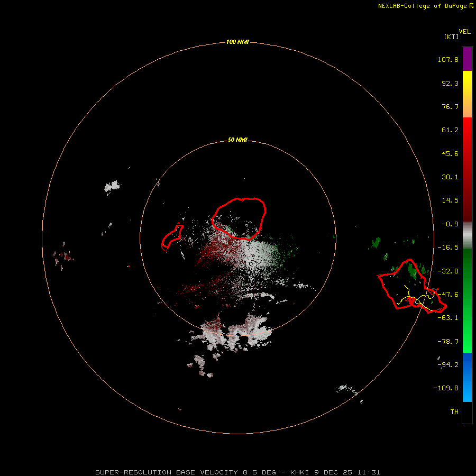Select the 61.2 legend value

(x=450, y=130)
